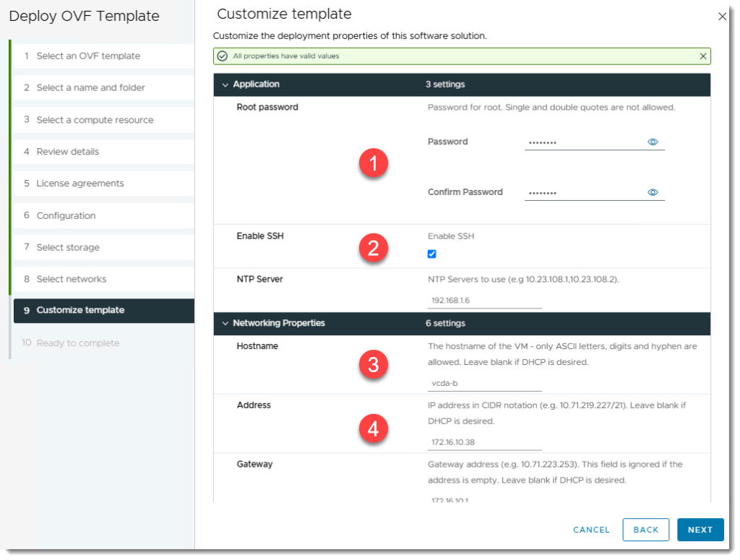
Task: Select step 4 Review details
Action: 68,152
